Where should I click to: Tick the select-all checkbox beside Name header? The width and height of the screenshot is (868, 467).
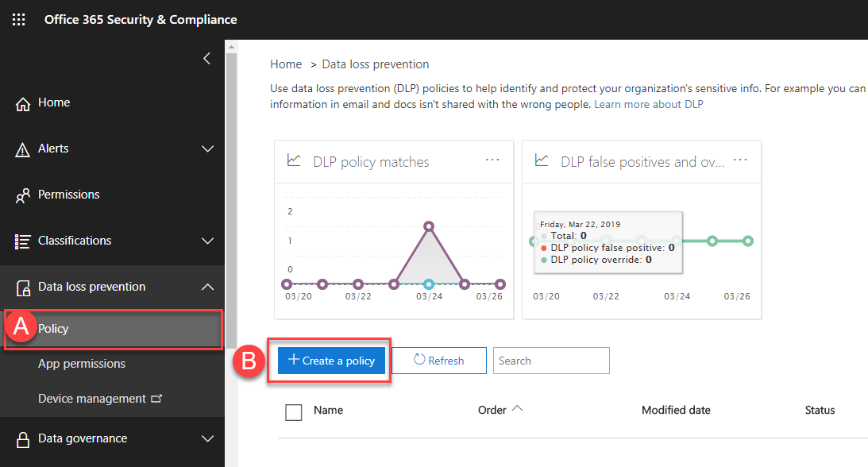pyautogui.click(x=293, y=412)
